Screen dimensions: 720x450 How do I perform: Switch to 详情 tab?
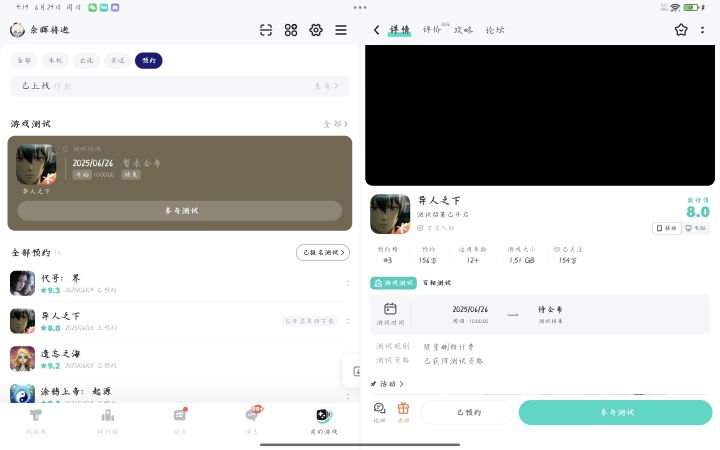coord(399,30)
